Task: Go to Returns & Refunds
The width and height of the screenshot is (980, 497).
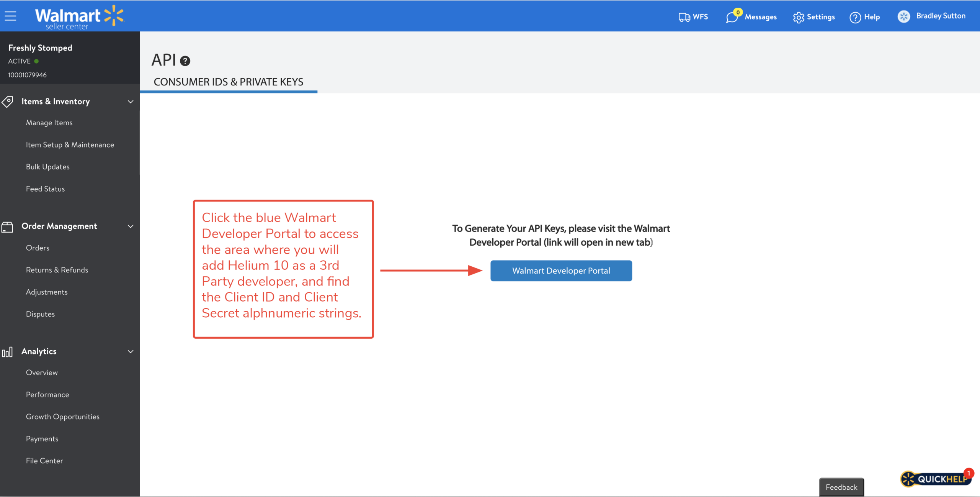Action: click(57, 270)
